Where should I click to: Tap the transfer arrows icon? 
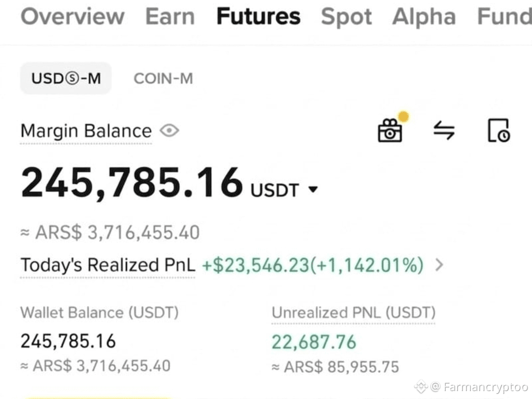[444, 131]
